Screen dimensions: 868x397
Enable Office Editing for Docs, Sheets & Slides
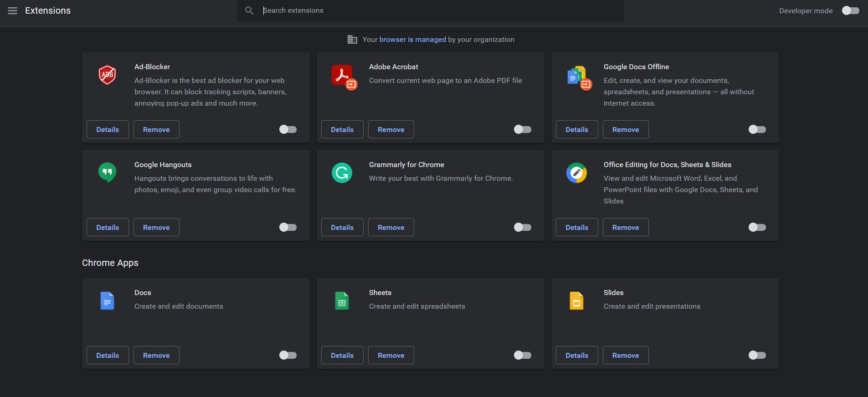[x=757, y=227]
